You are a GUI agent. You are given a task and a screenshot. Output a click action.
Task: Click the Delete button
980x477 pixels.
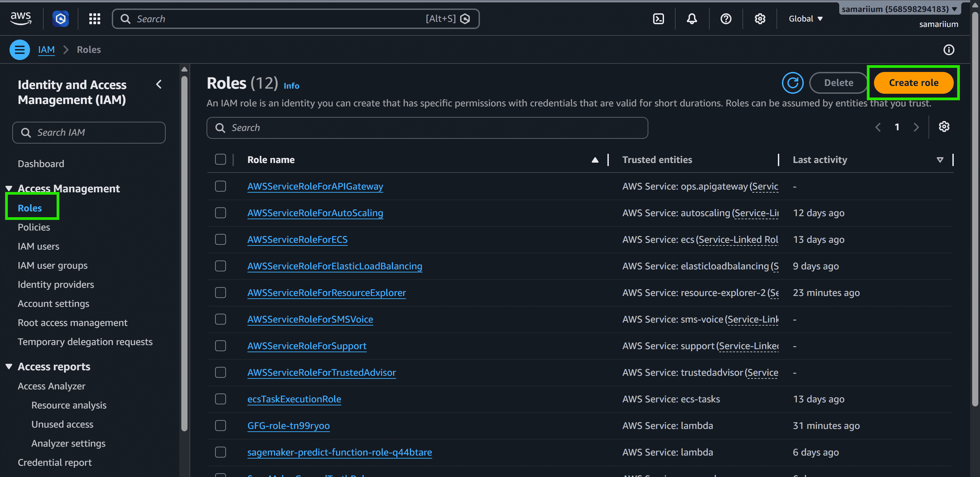[x=838, y=83]
